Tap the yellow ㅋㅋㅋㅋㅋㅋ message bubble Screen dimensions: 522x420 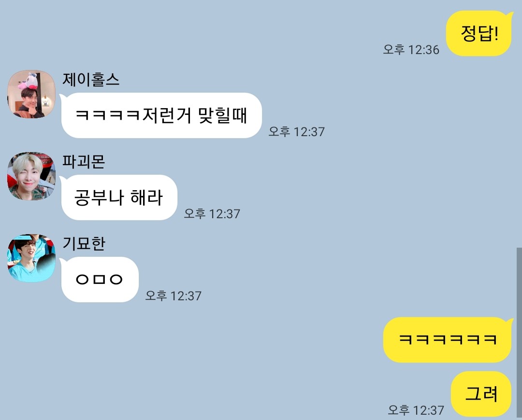448,340
